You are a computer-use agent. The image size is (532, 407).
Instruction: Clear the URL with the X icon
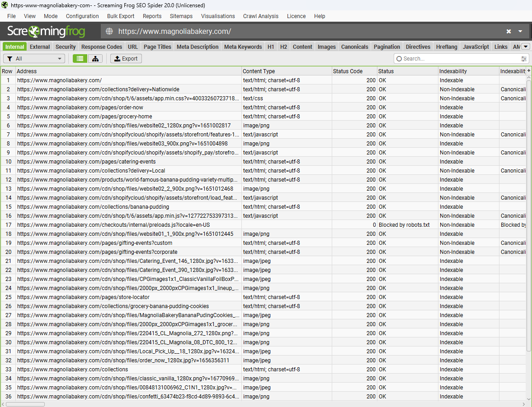tap(508, 31)
